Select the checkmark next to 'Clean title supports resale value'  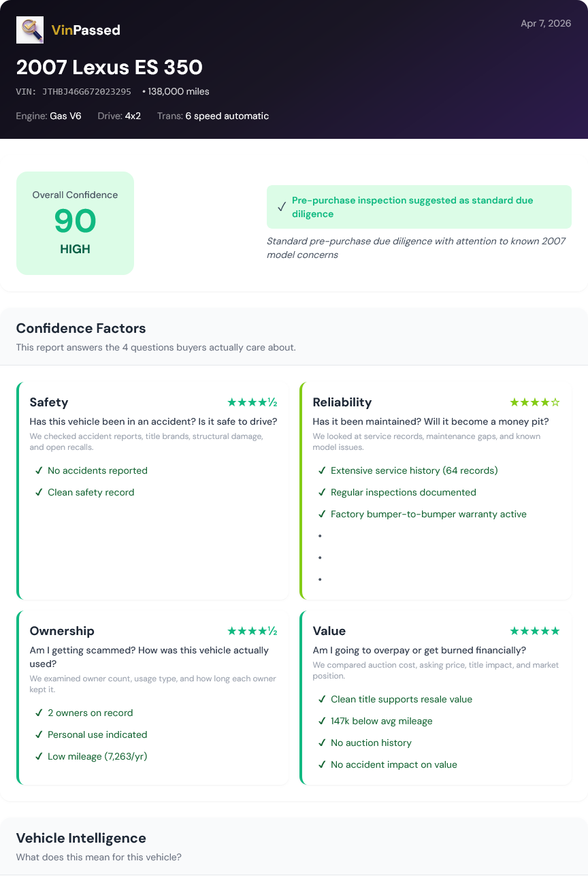pyautogui.click(x=322, y=699)
